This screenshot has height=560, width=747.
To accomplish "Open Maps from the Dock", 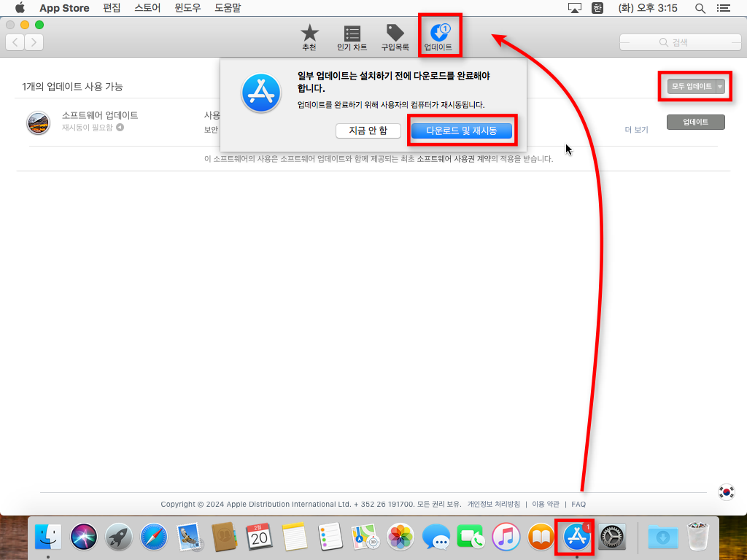I will point(365,537).
